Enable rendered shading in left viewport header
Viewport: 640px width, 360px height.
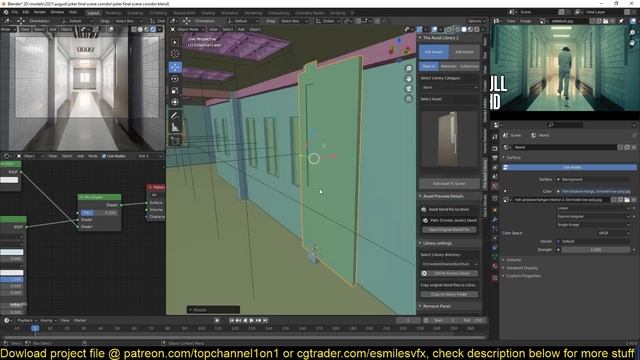[x=153, y=29]
